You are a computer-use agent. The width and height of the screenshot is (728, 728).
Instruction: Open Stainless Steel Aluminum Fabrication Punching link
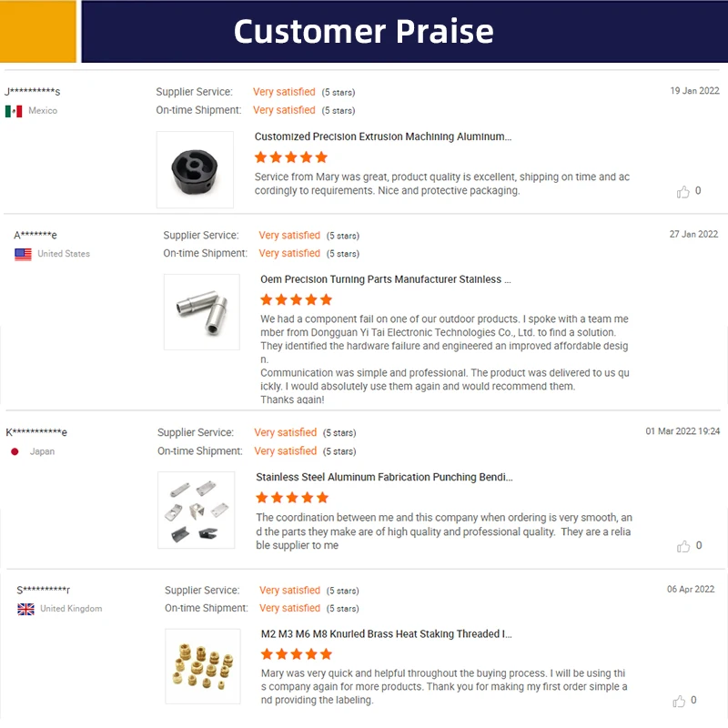[384, 477]
